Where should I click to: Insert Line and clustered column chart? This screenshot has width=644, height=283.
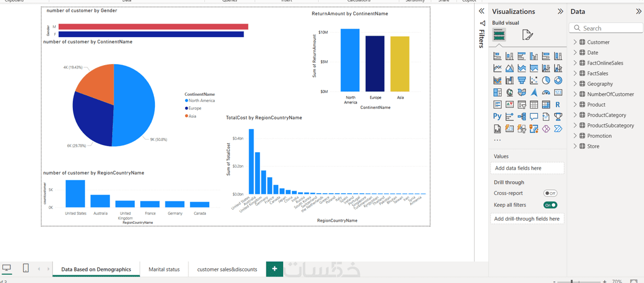[558, 68]
